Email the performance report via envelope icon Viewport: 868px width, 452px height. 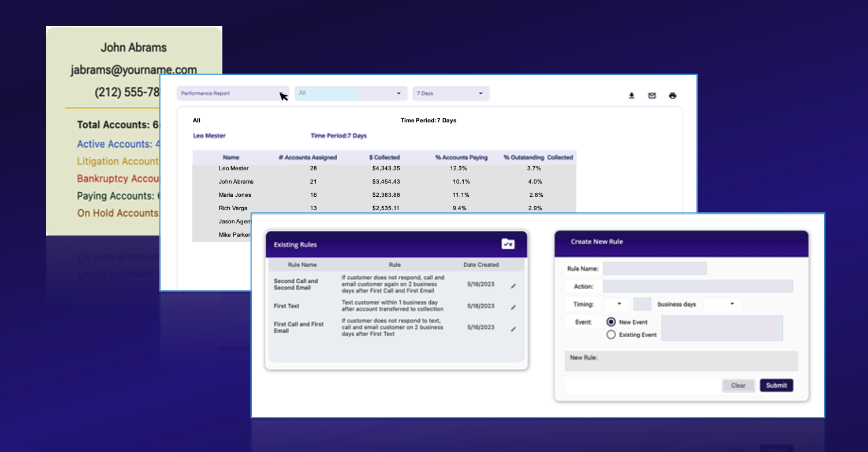pyautogui.click(x=652, y=96)
